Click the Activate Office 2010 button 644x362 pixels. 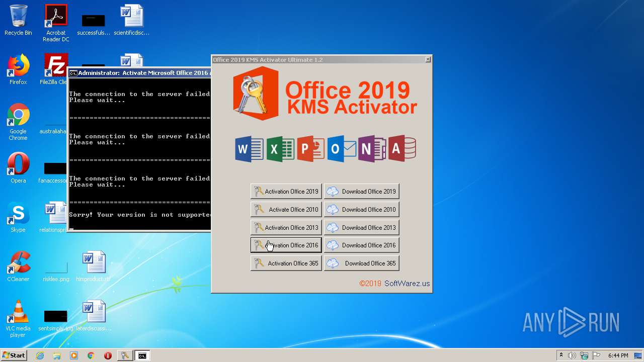click(x=286, y=210)
